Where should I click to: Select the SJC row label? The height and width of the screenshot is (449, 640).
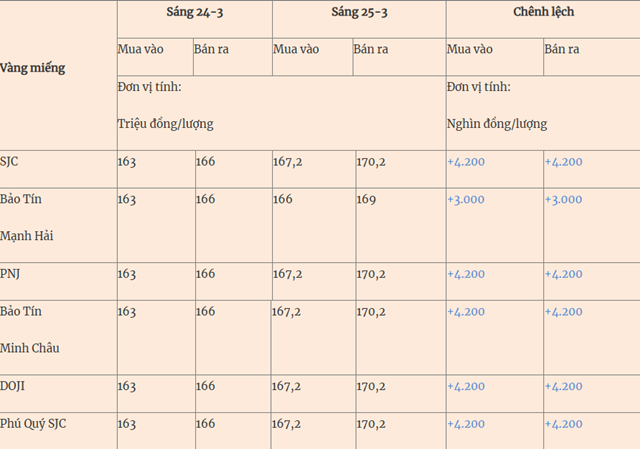9,162
